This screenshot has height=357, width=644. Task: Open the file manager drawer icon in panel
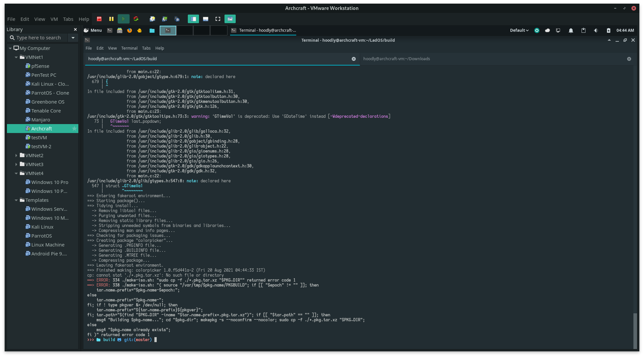click(120, 30)
